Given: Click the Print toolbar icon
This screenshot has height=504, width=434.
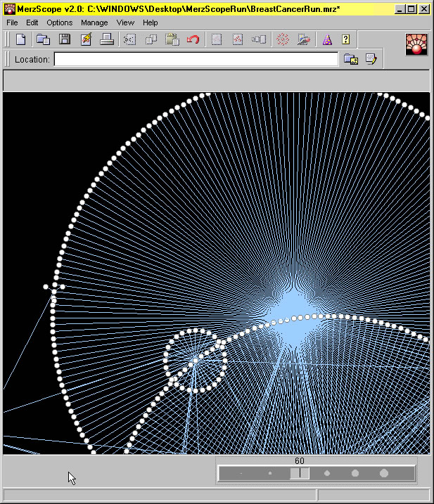Looking at the screenshot, I should [x=106, y=40].
